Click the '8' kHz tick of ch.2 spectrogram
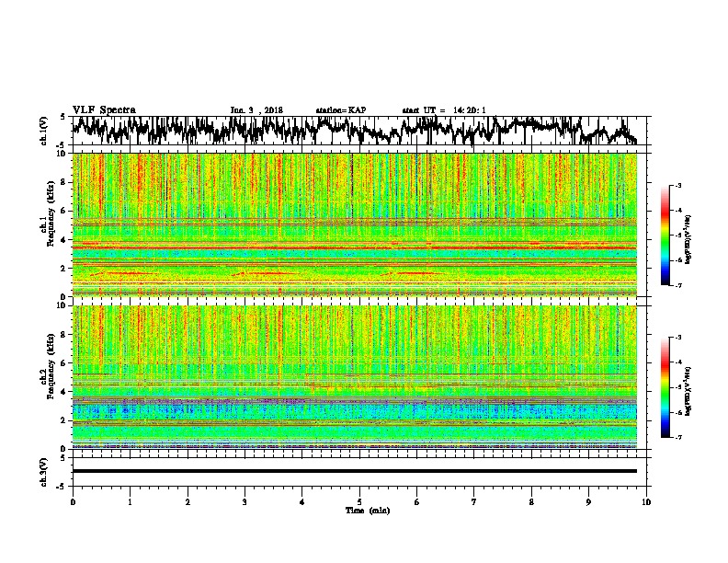 64,335
